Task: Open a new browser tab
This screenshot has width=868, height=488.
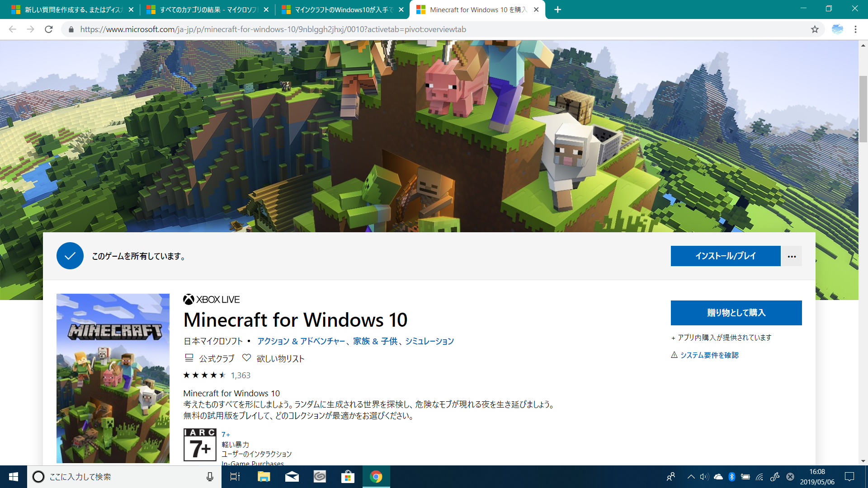Action: pos(558,9)
